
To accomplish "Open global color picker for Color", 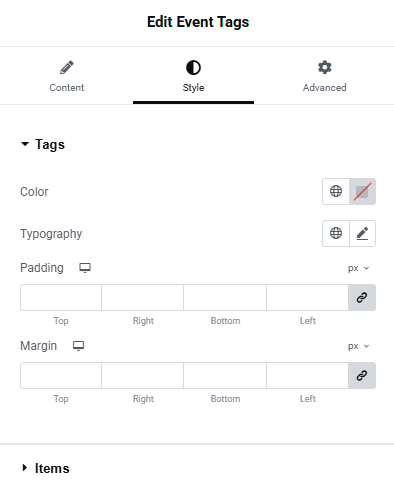I will (x=336, y=191).
